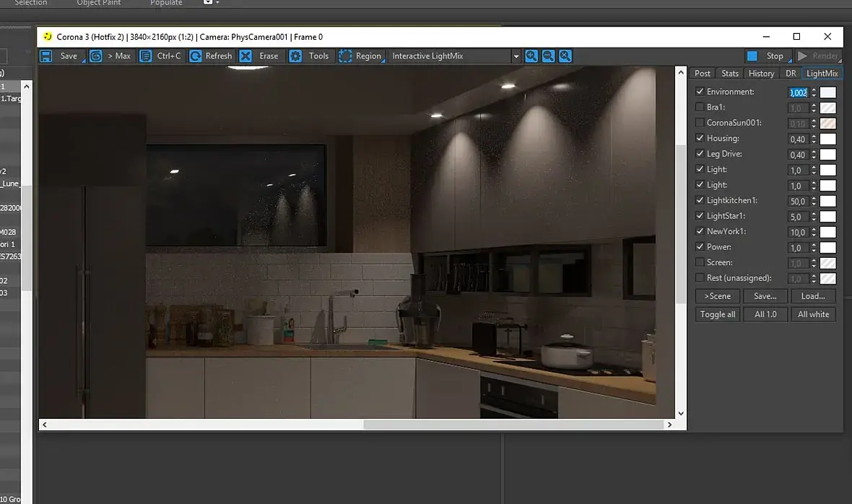Image resolution: width=852 pixels, height=504 pixels.
Task: Click the Housing intensity spinner arrows
Action: click(814, 139)
